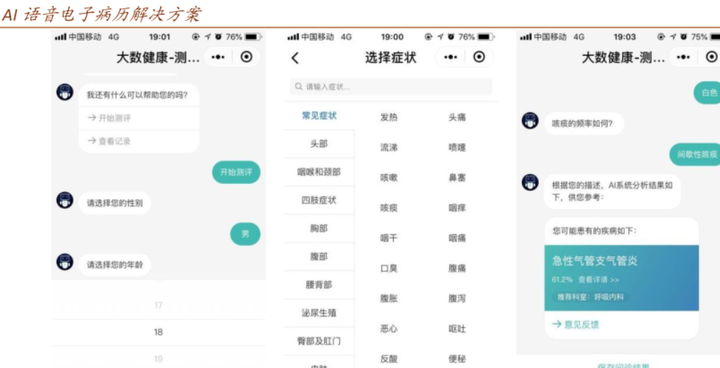
Task: Select the 臀部及肛门 category
Action: (319, 341)
